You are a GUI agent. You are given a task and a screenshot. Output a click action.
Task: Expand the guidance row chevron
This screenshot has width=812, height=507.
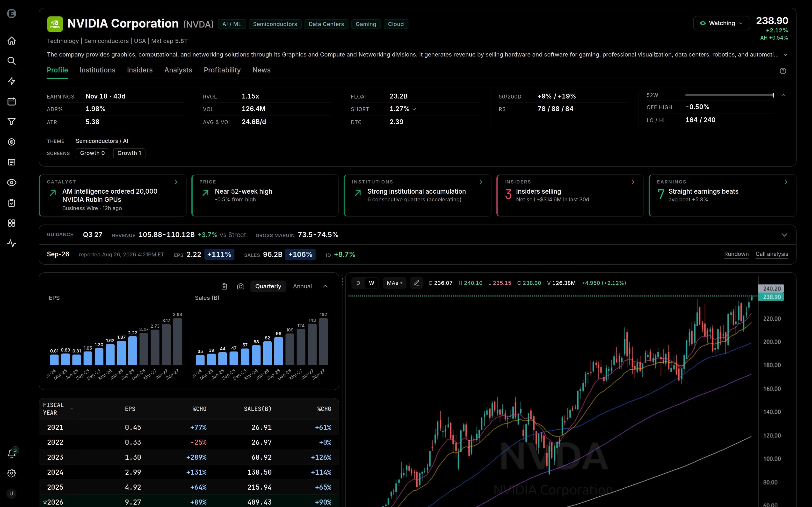tap(784, 235)
